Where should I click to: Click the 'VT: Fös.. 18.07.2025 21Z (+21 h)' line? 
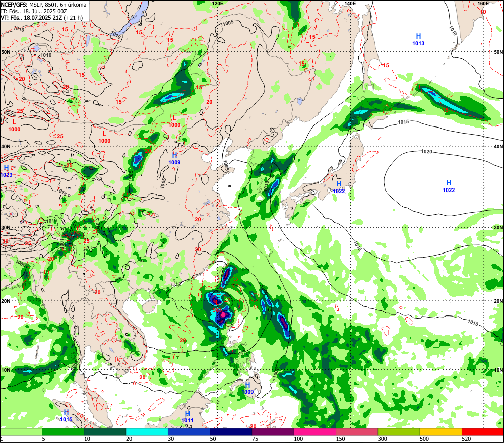[x=41, y=17]
